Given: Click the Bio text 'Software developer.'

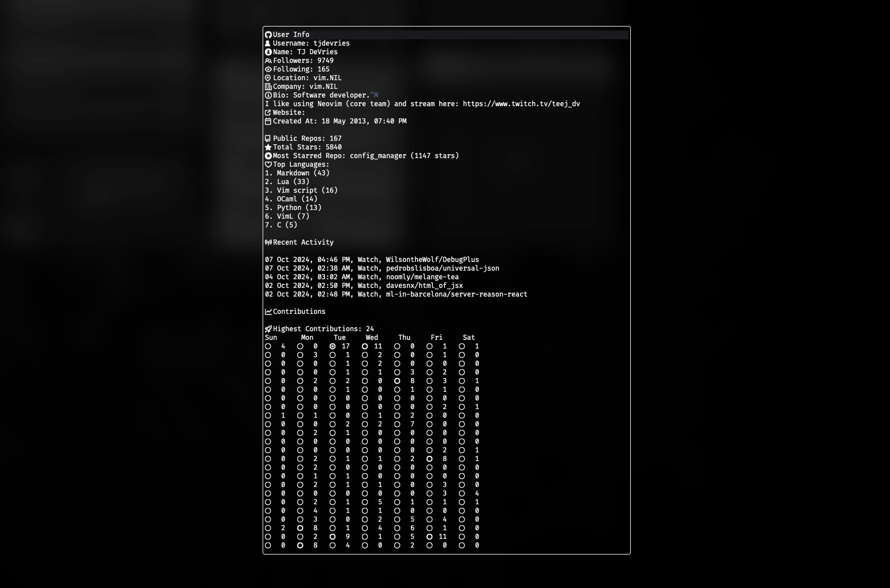Looking at the screenshot, I should pos(331,95).
